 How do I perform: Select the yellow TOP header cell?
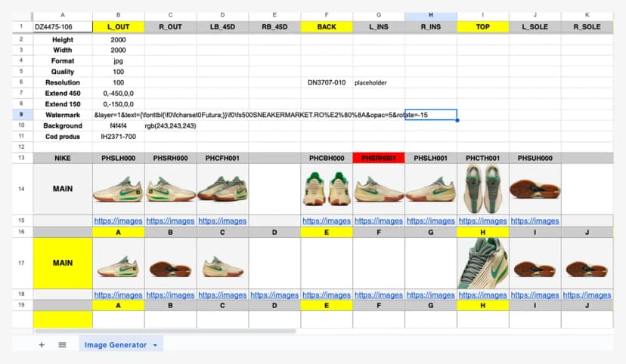coord(482,26)
